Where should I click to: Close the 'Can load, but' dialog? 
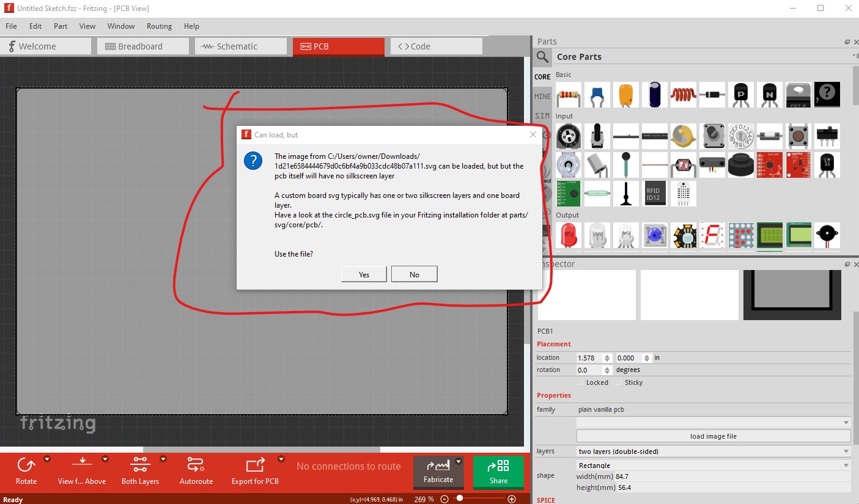pyautogui.click(x=533, y=134)
